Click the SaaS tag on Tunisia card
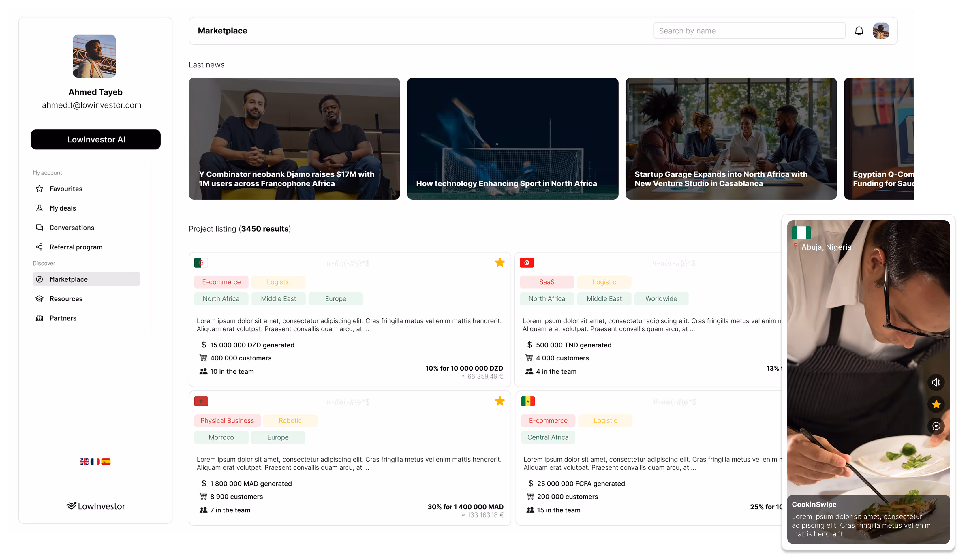Screen dimensions: 969x560 (547, 282)
